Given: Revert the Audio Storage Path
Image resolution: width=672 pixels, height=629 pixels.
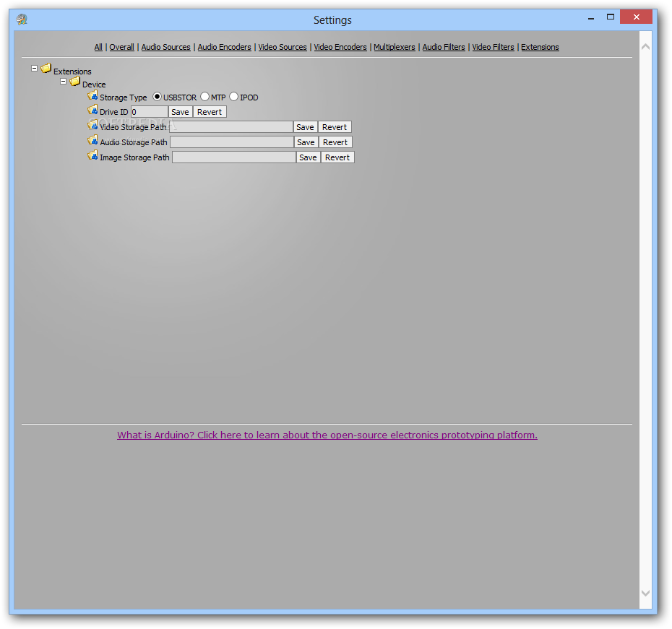Looking at the screenshot, I should 335,142.
